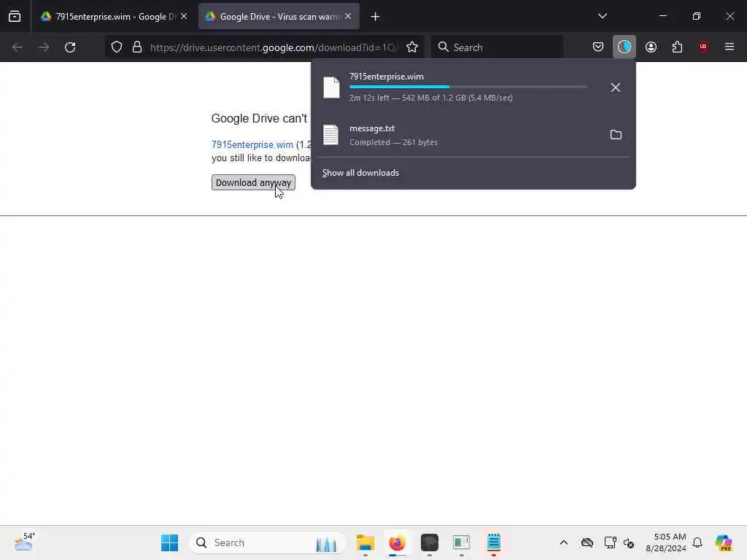
Task: Open uBlock Origin extension
Action: pos(703,47)
